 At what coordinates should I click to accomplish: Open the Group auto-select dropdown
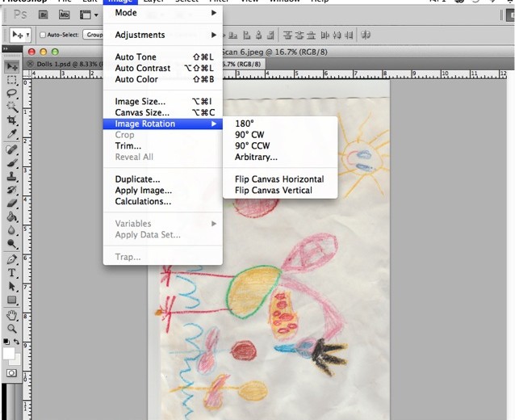click(x=94, y=35)
